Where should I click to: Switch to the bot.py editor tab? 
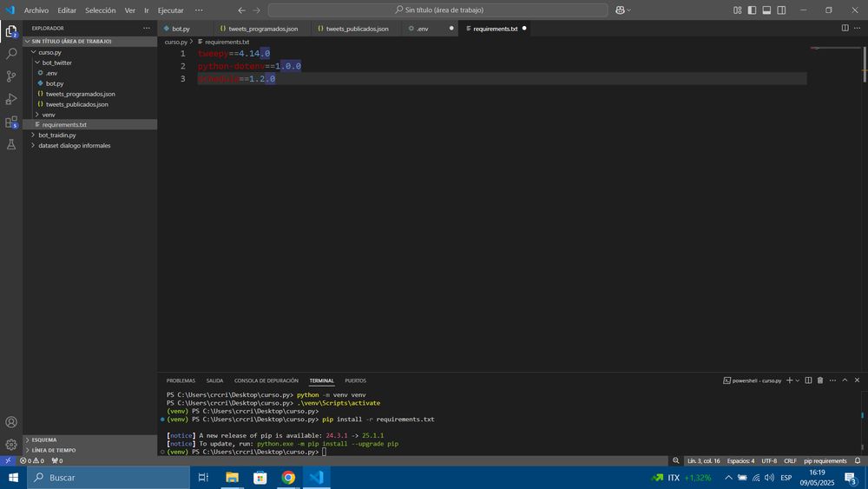181,29
